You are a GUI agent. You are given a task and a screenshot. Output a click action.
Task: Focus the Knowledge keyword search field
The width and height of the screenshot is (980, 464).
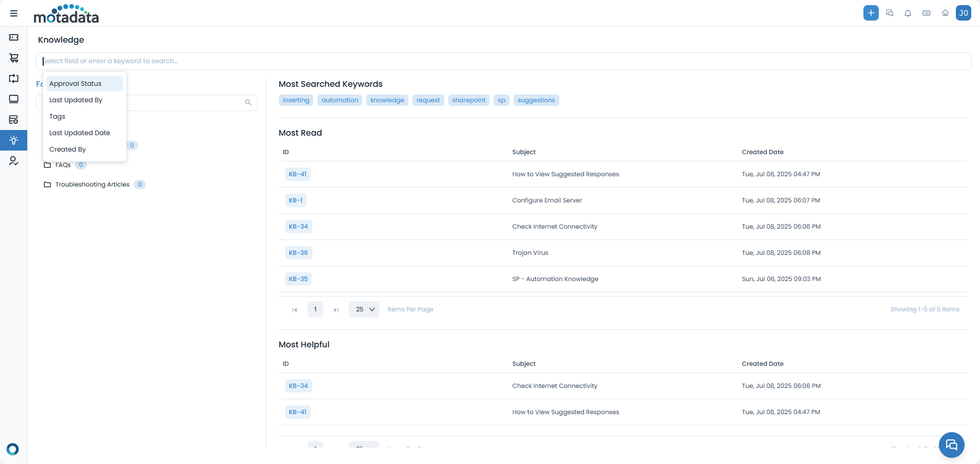tap(503, 61)
